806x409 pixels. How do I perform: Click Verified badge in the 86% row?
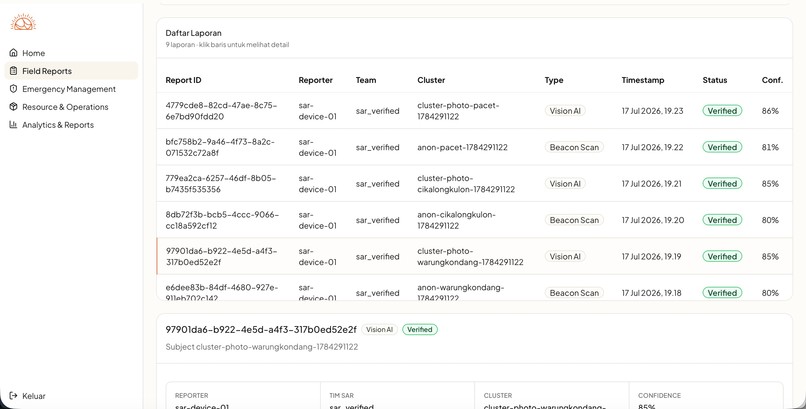[722, 111]
